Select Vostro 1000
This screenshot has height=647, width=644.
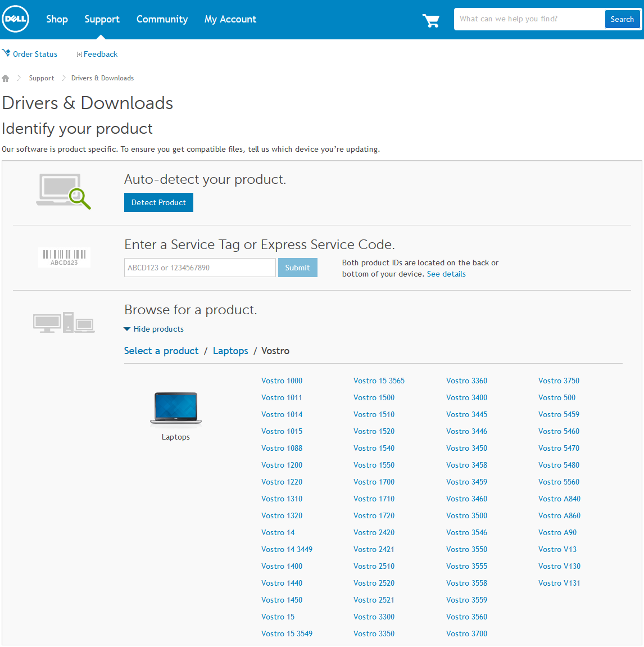pyautogui.click(x=282, y=381)
